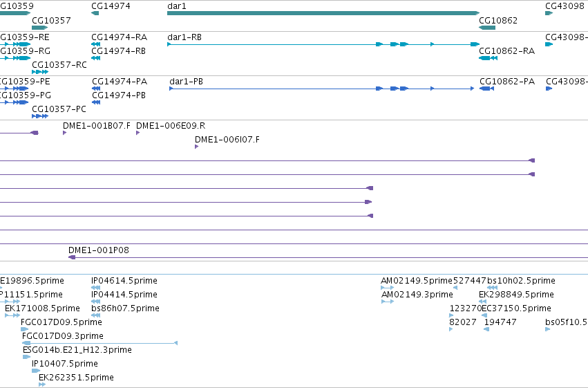Screen dimensions: 588x388
Task: Select the CG14974 gene label
Action: [x=111, y=6]
